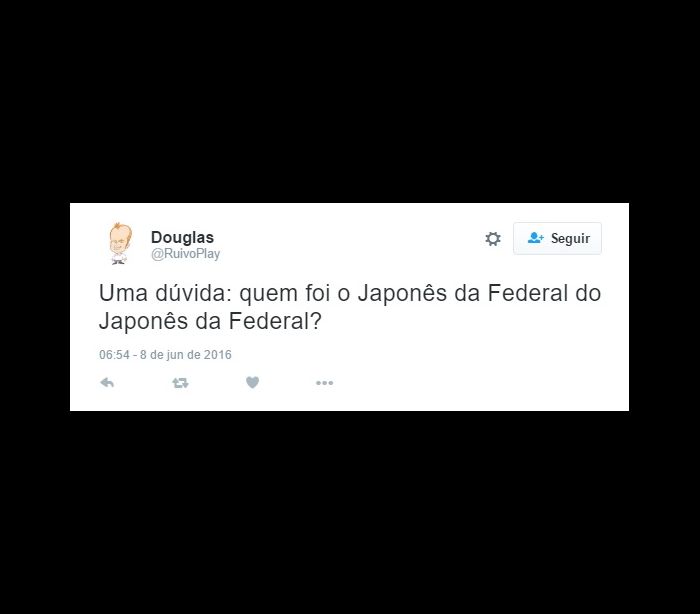
Task: Click on "Uma dúvida:" text
Action: [x=166, y=293]
